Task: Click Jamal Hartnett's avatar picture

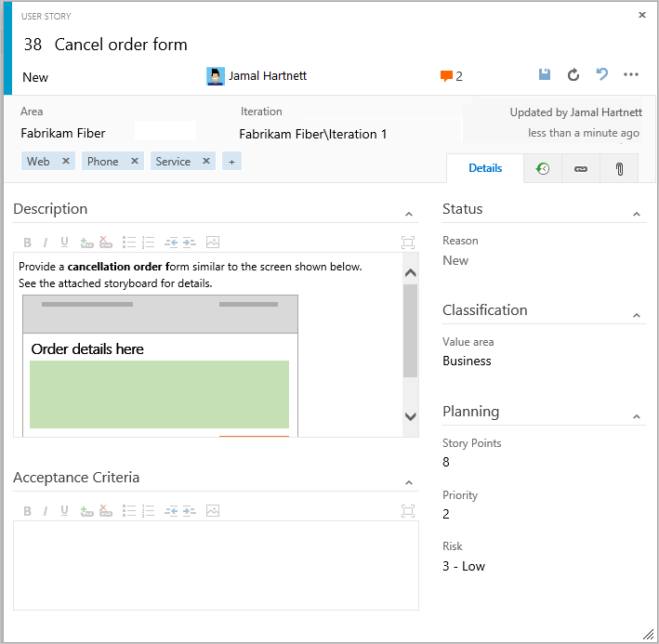Action: (x=216, y=76)
